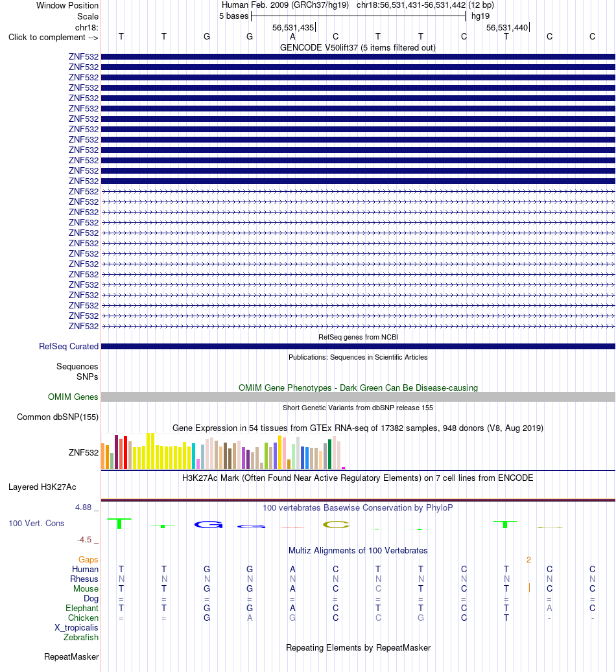Click the Common dbSNP(155) track label
616x672 pixels.
coord(58,417)
